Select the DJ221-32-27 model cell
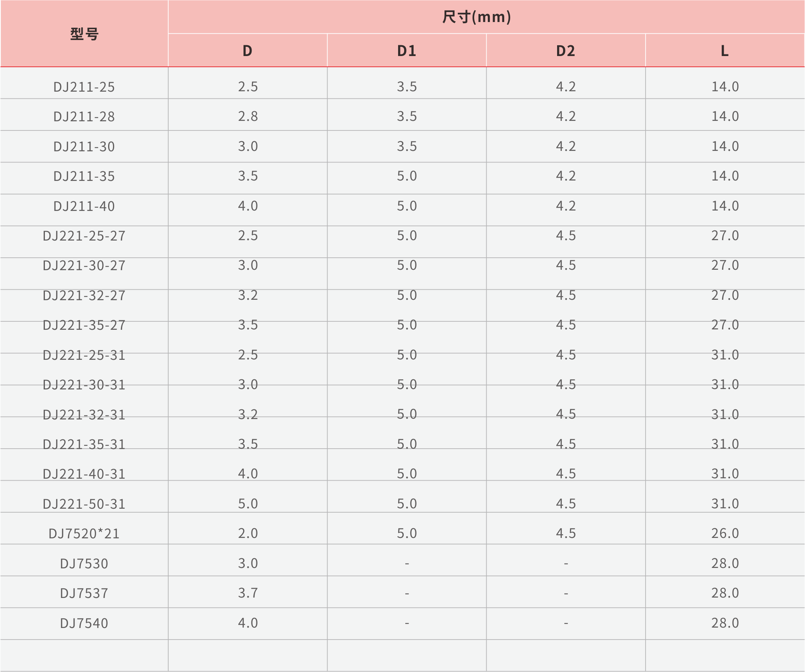The image size is (805, 672). [84, 295]
